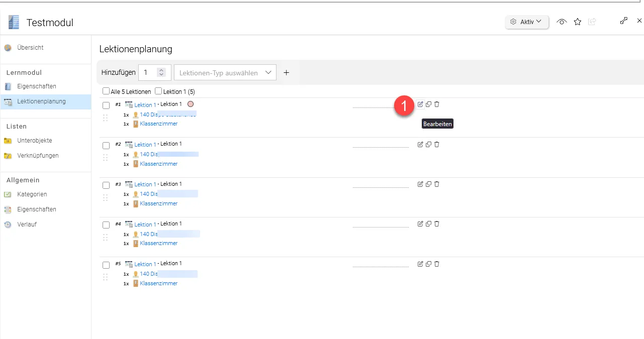Click the edit icon for lesson #1
644x339 pixels.
[420, 104]
